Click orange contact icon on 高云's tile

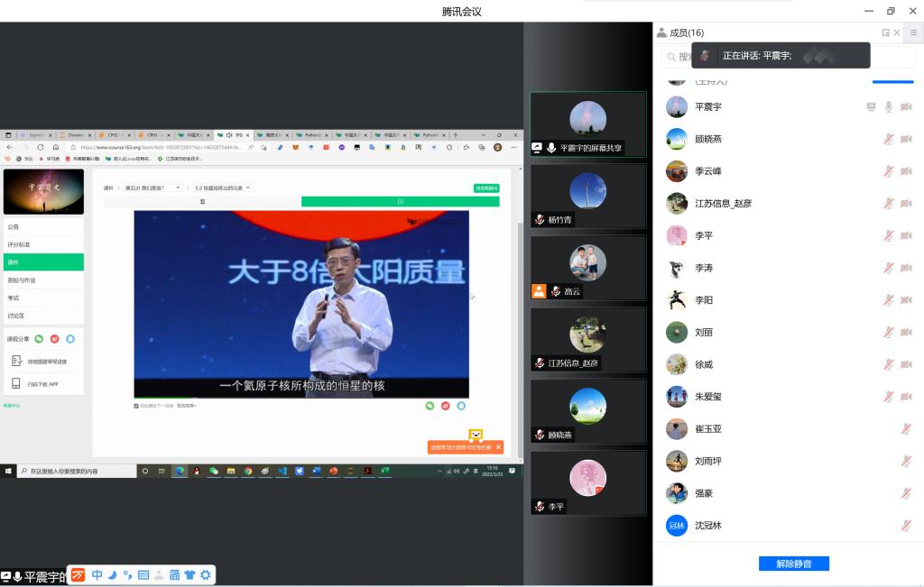(x=539, y=291)
